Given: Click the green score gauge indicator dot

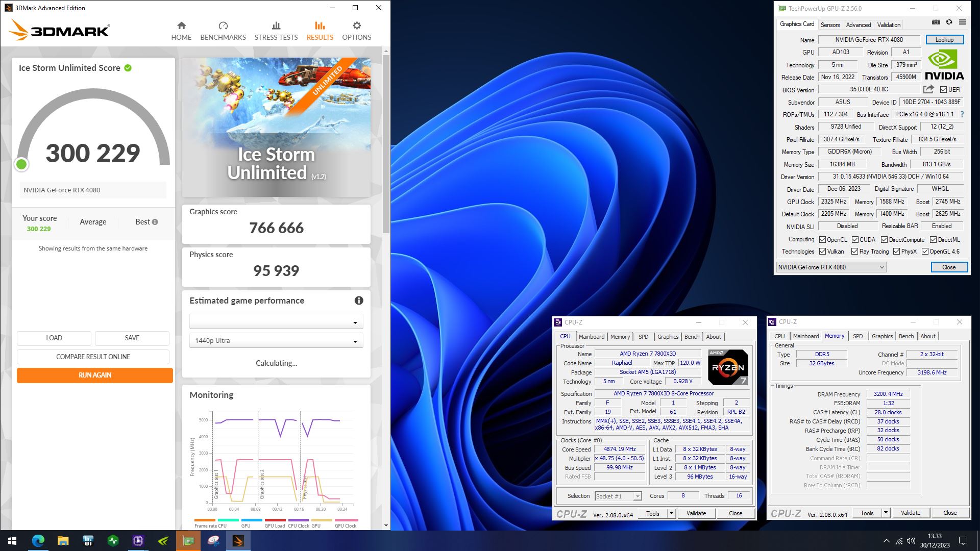Looking at the screenshot, I should (x=21, y=164).
